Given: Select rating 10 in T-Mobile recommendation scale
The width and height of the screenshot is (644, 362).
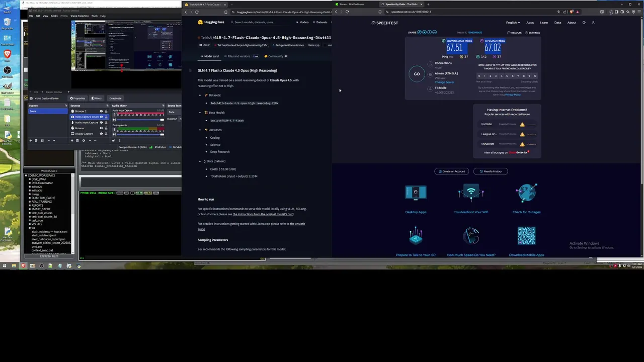Looking at the screenshot, I should pyautogui.click(x=535, y=76).
